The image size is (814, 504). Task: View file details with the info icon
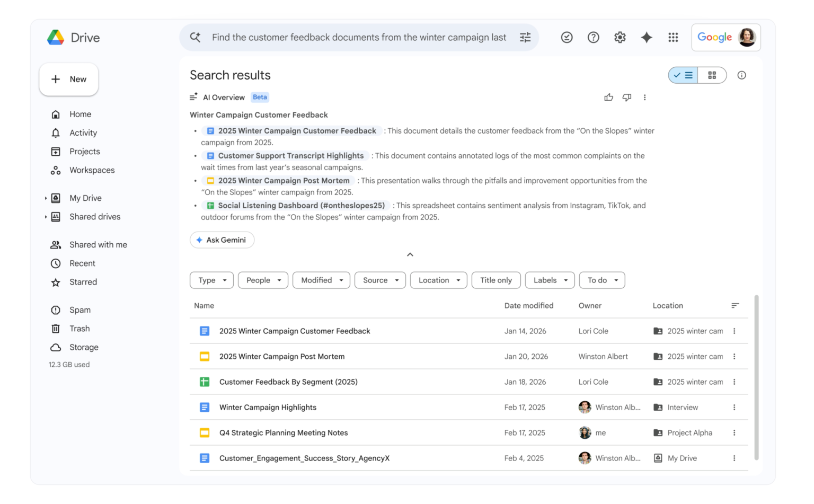coord(741,75)
